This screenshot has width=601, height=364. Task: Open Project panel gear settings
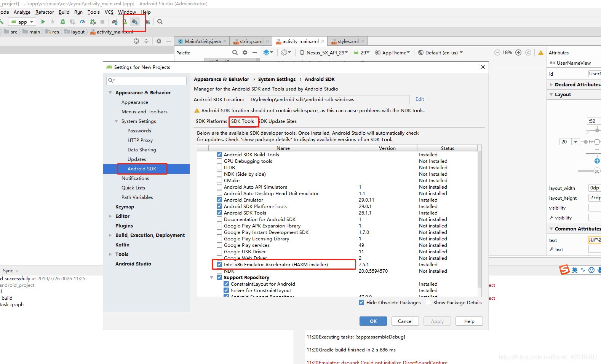coord(159,41)
